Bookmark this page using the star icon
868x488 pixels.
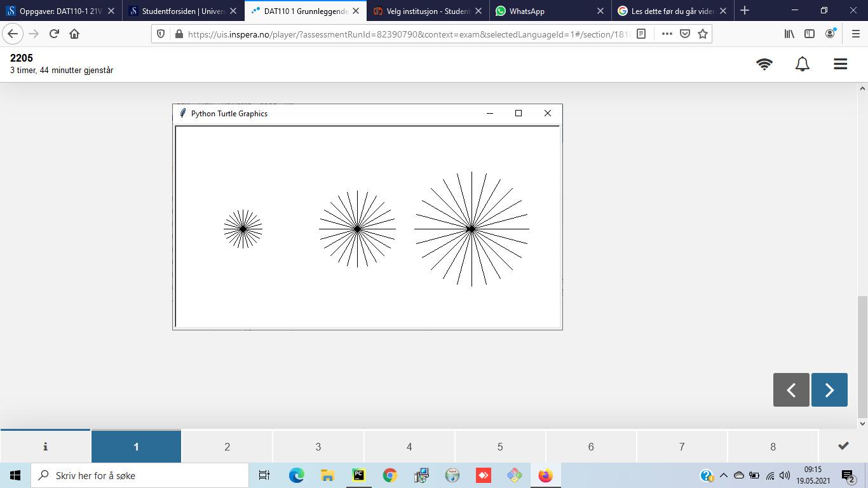(x=703, y=34)
